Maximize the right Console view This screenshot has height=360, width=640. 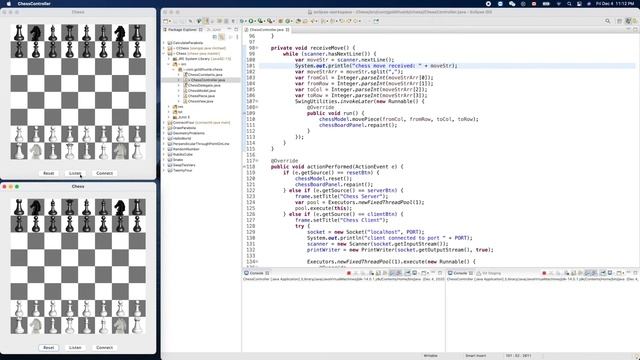(x=636, y=273)
